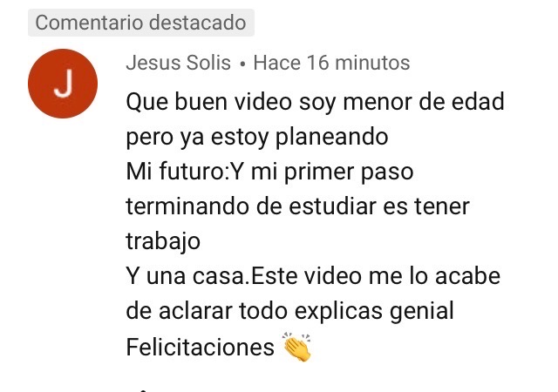
Task: Click the word 'genial' in the comment
Action: click(422, 311)
